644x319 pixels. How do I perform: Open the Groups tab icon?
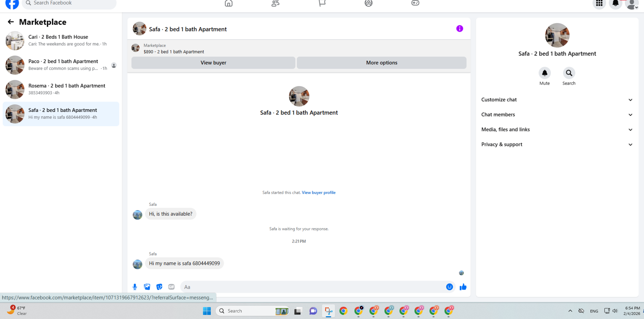[x=368, y=3]
